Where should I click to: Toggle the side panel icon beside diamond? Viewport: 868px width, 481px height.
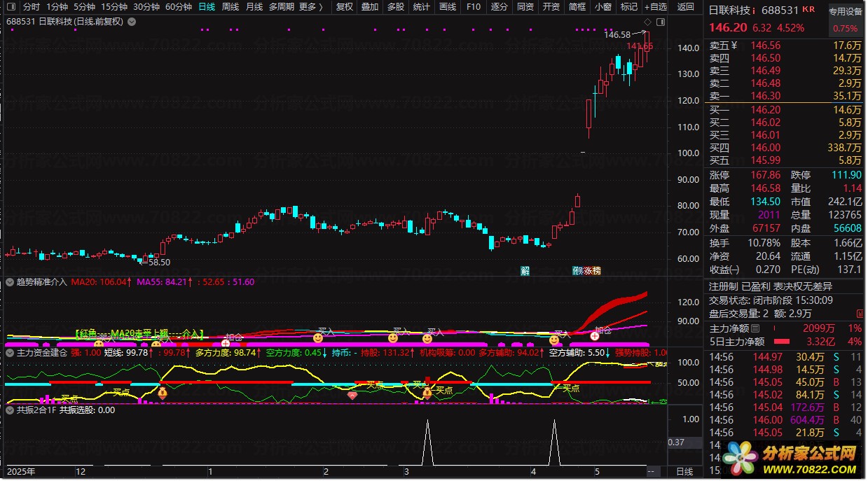(x=678, y=22)
